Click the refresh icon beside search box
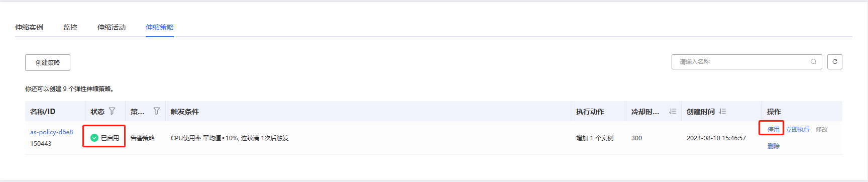The image size is (868, 182). pyautogui.click(x=834, y=62)
